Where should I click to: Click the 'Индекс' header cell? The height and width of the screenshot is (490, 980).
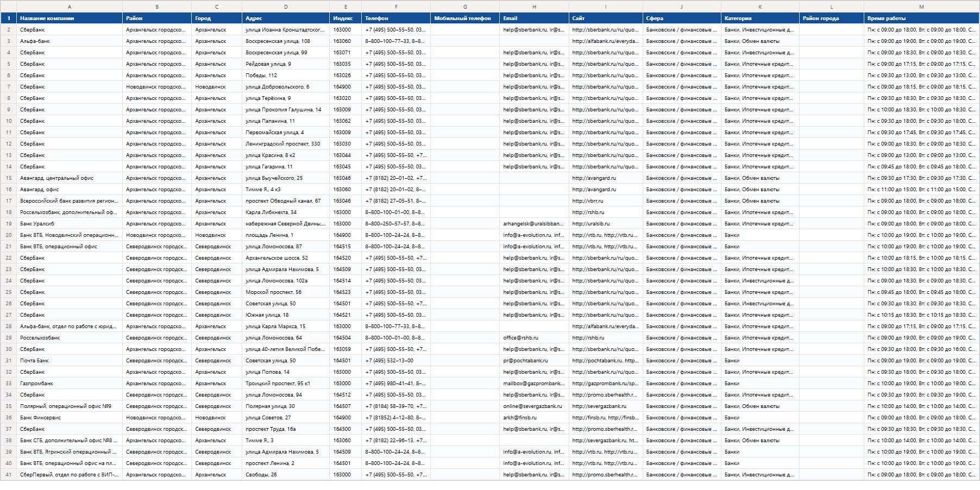click(345, 18)
